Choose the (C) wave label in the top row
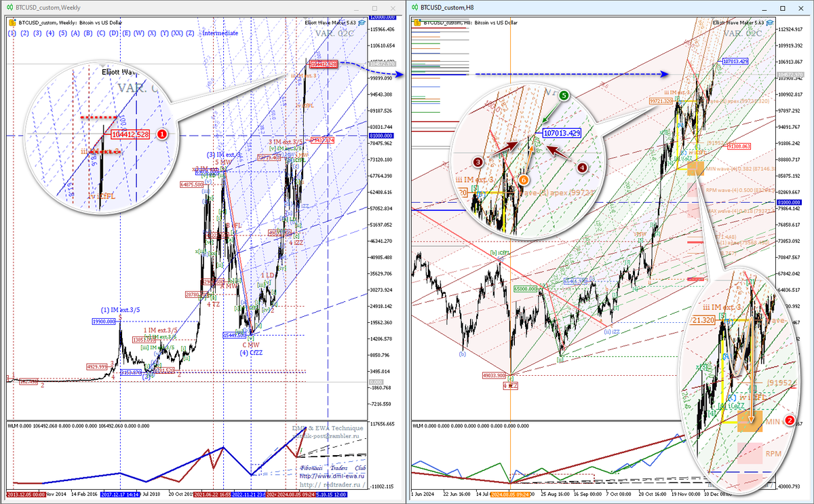This screenshot has height=504, width=814. pos(100,33)
